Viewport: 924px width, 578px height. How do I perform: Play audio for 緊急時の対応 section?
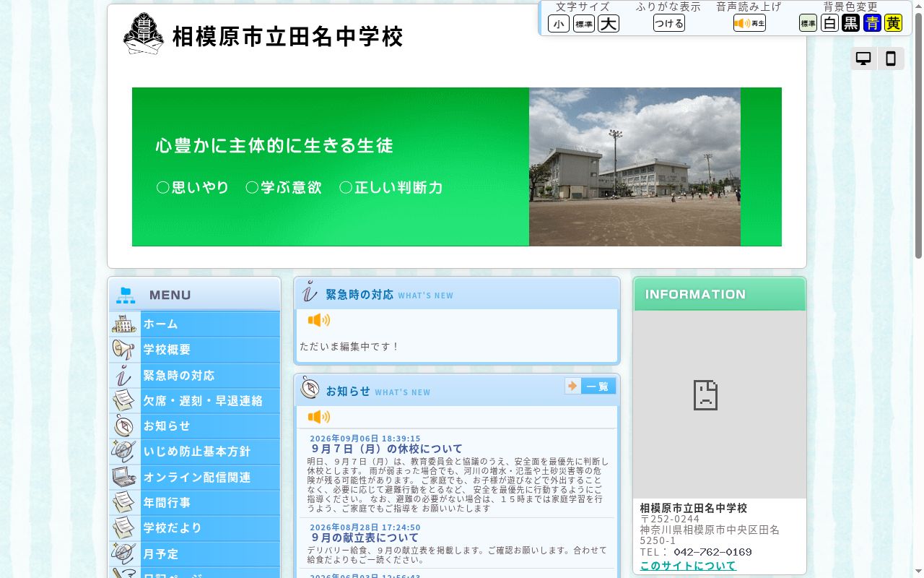pyautogui.click(x=318, y=320)
